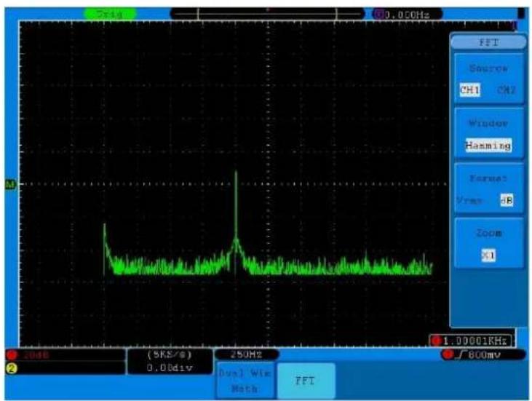
Task: Click the 0.00div position readout
Action: click(x=170, y=368)
